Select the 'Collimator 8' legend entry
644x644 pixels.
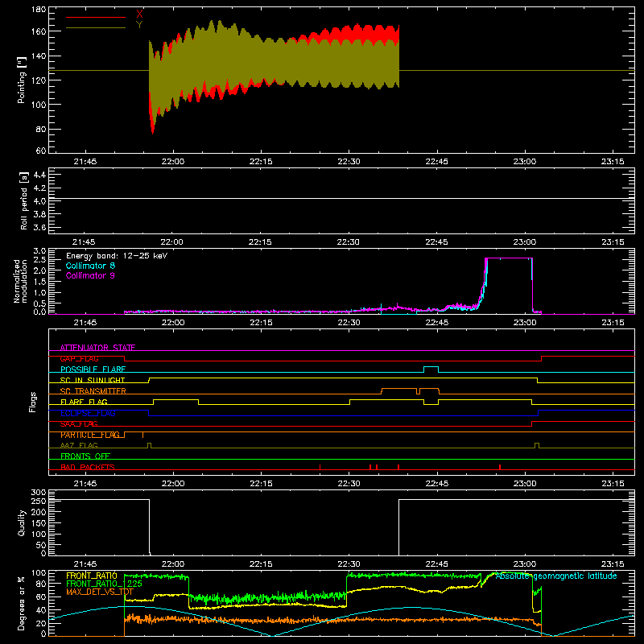(90, 266)
